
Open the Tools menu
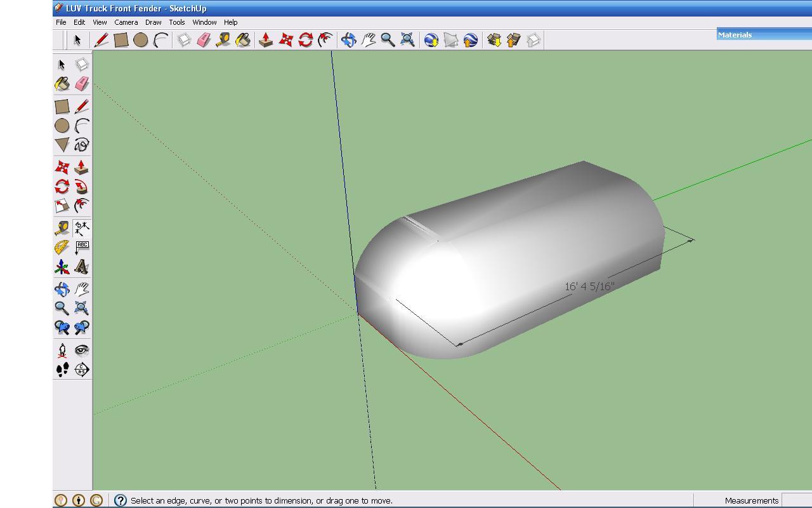pyautogui.click(x=176, y=22)
